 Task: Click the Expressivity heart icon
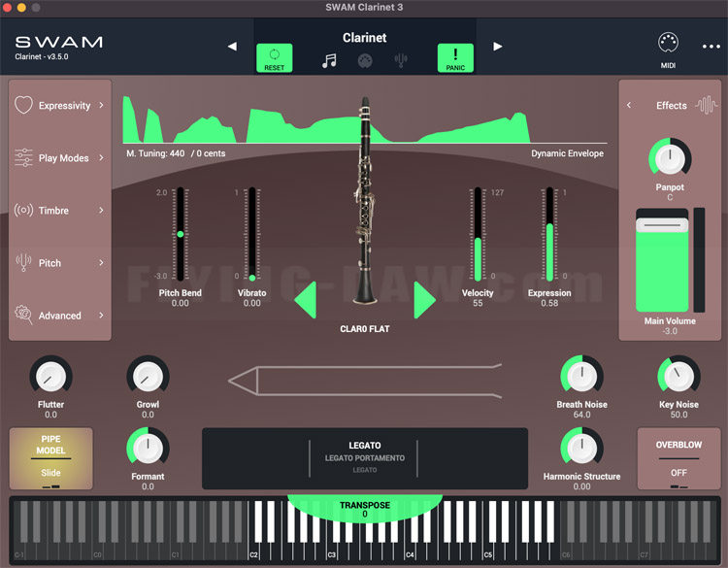tap(23, 105)
